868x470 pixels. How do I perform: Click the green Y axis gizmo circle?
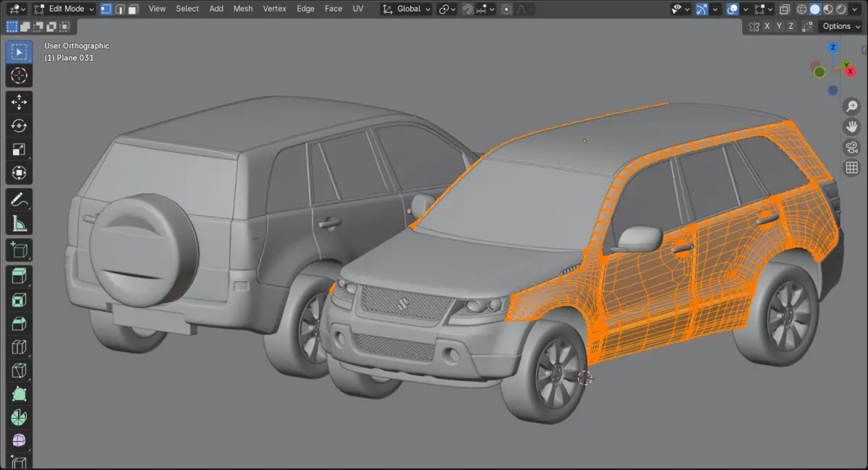820,72
